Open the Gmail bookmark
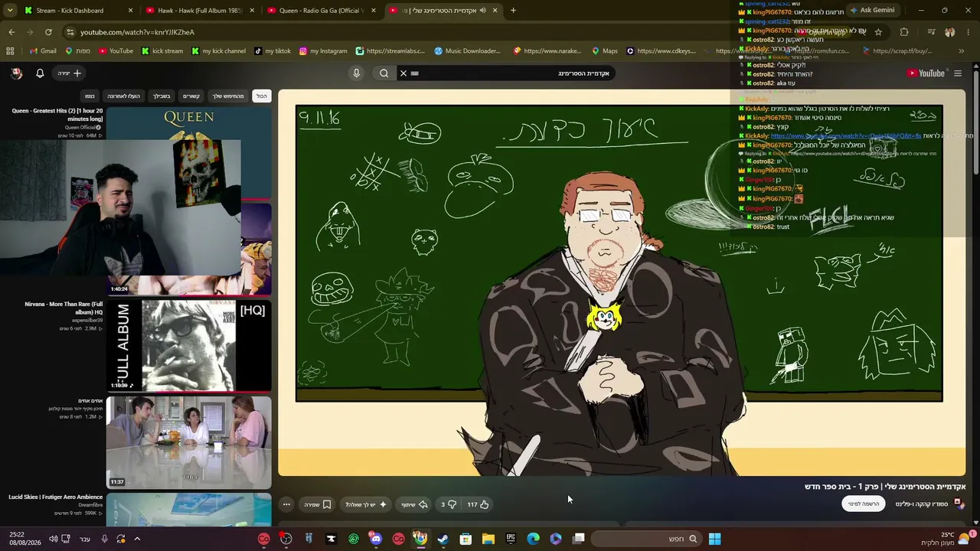This screenshot has height=551, width=980. [42, 51]
